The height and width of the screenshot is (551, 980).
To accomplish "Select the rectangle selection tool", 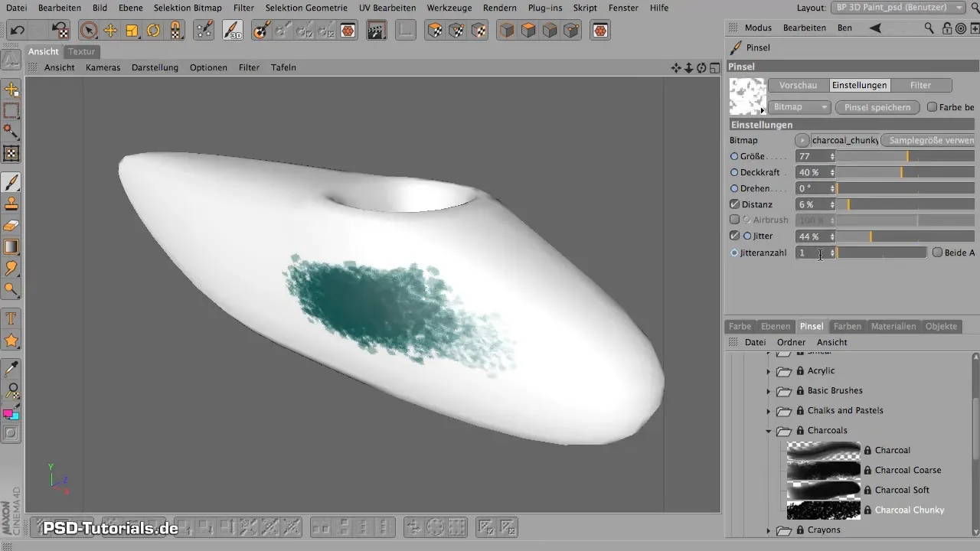I will [x=11, y=111].
